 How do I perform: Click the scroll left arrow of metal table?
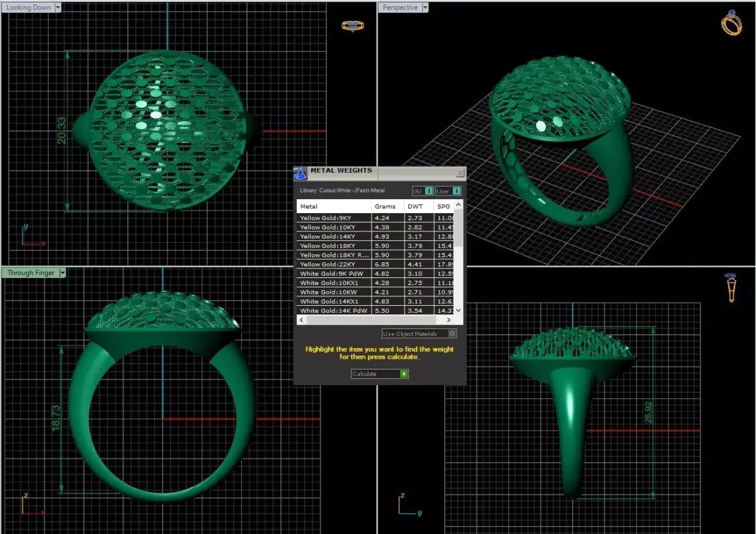click(301, 320)
